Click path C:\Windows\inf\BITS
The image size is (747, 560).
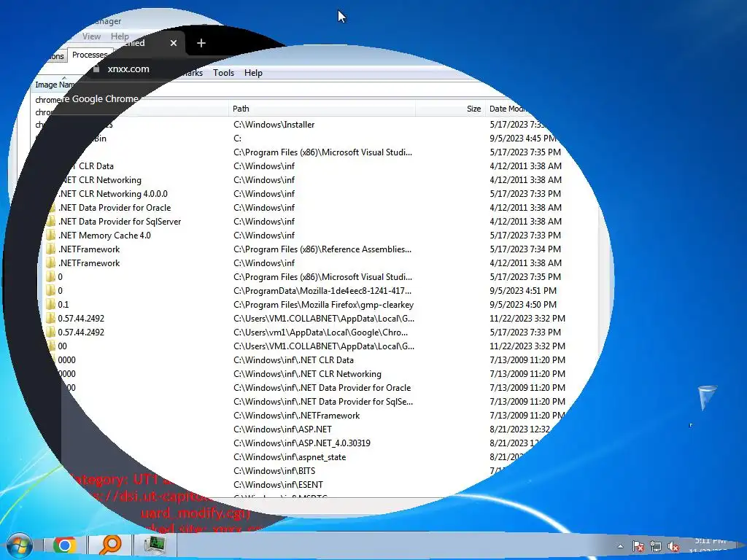point(274,471)
